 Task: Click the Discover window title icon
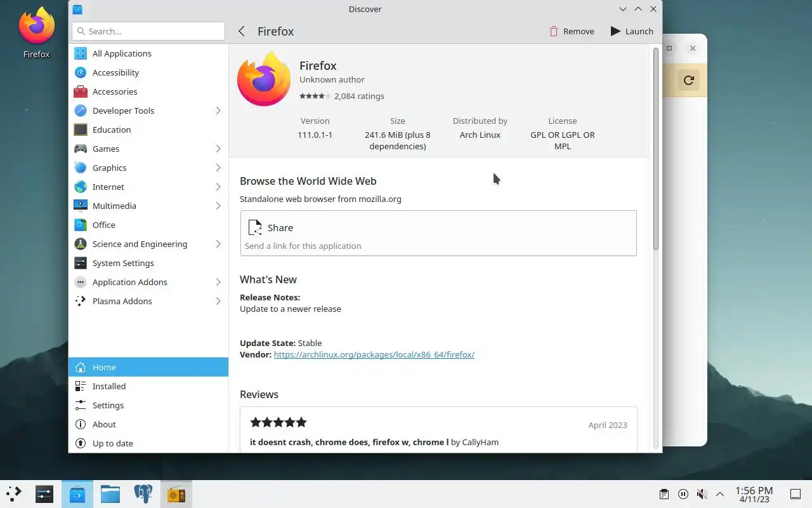(77, 9)
